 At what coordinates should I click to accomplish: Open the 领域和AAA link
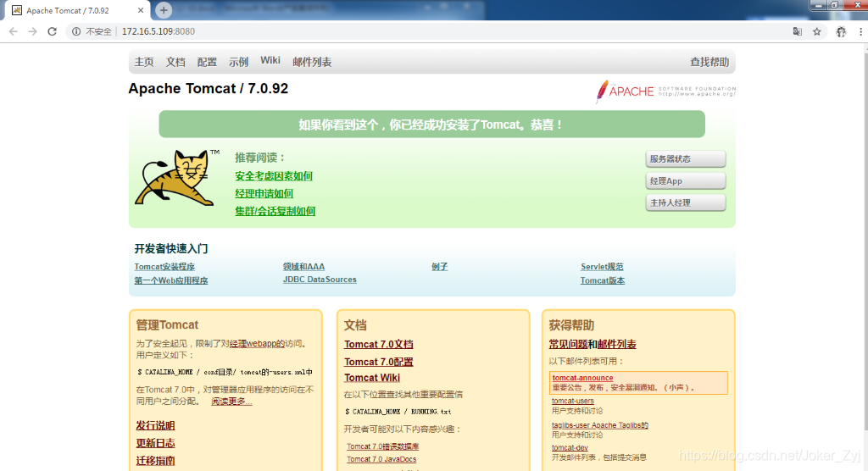click(304, 267)
